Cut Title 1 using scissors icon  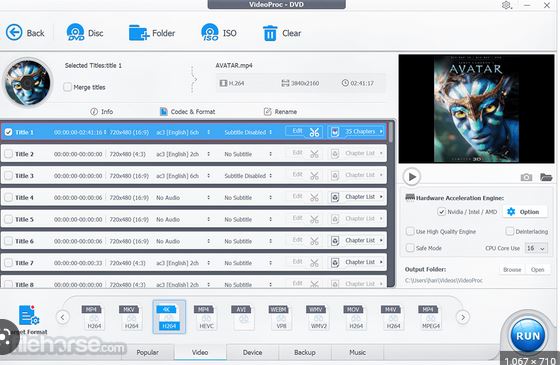click(x=314, y=132)
